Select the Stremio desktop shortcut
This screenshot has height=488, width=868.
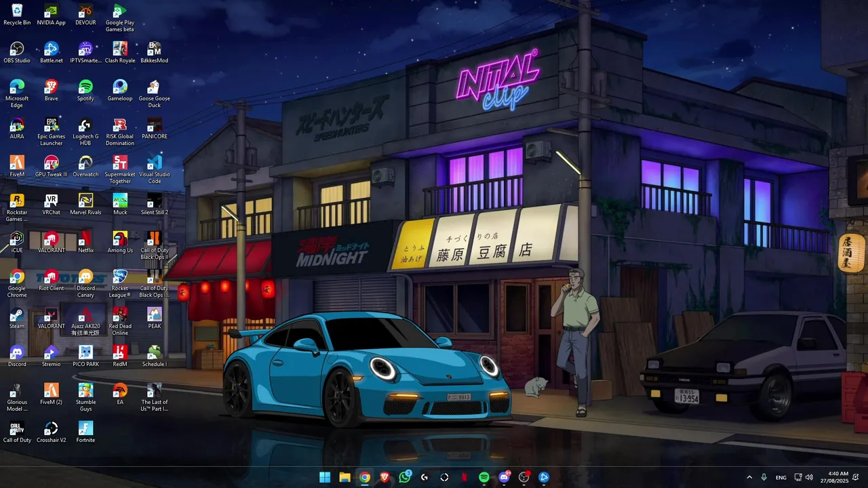51,356
